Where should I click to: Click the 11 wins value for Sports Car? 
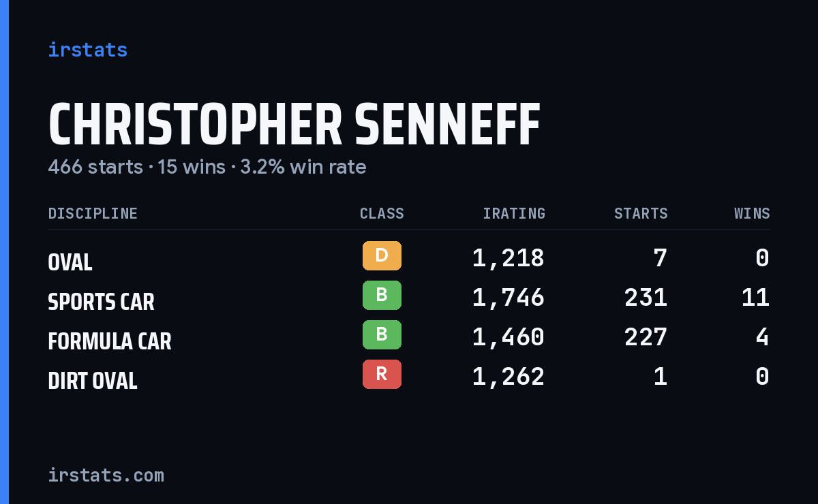point(756,298)
